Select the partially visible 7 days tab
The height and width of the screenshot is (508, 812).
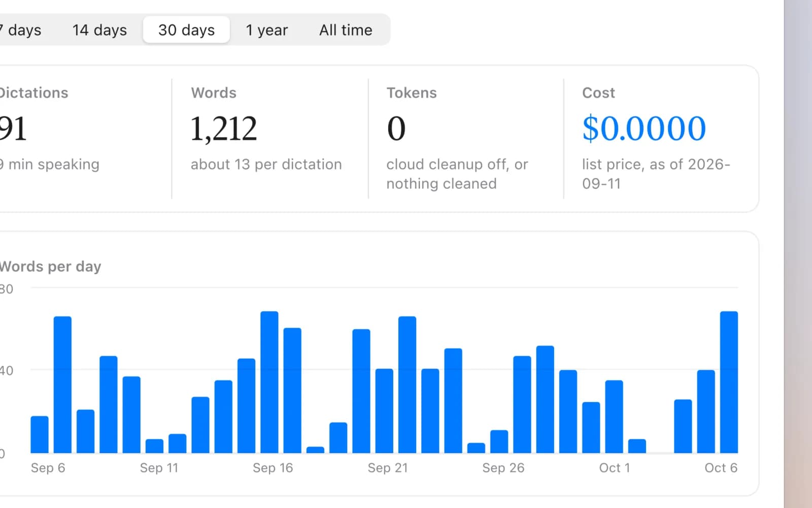click(x=21, y=30)
